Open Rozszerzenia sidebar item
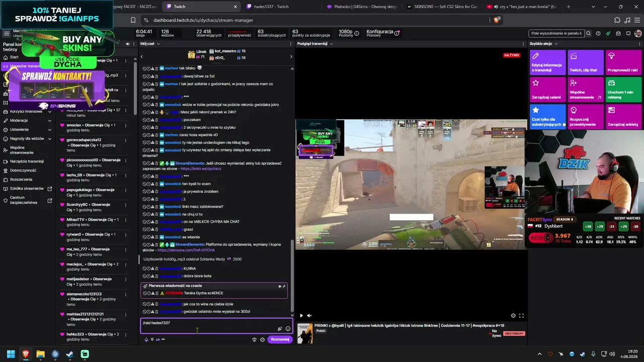Viewport: 644px width, 362px height. (x=21, y=179)
